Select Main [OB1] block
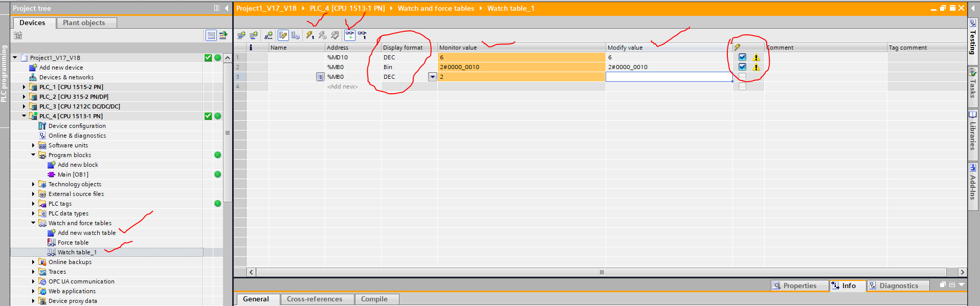The image size is (980, 306). tap(73, 174)
